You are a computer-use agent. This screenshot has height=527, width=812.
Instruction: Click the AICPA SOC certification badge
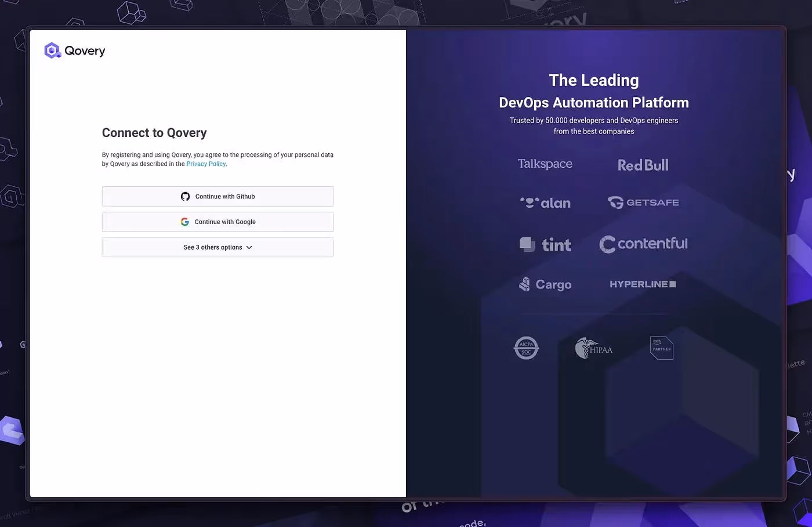point(526,348)
